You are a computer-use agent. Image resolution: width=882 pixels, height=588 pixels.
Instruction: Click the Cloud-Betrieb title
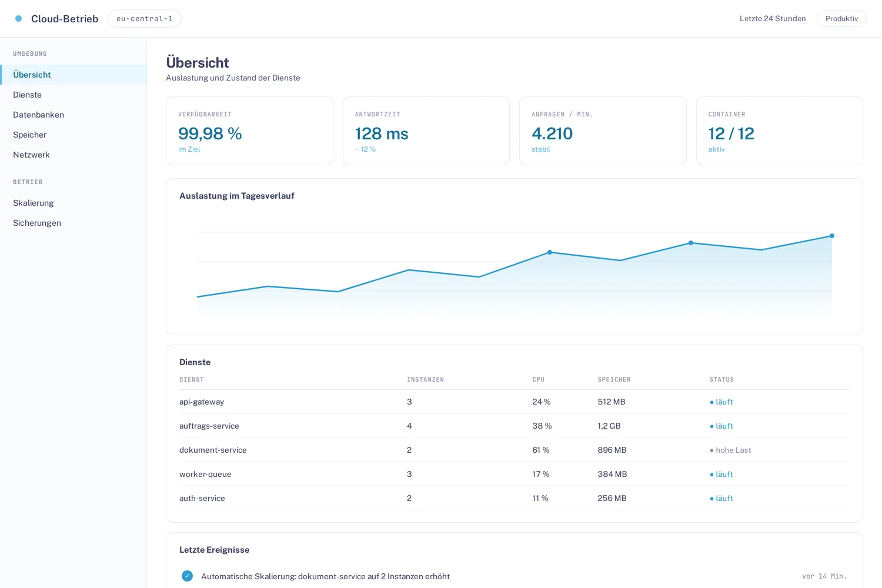pyautogui.click(x=65, y=19)
